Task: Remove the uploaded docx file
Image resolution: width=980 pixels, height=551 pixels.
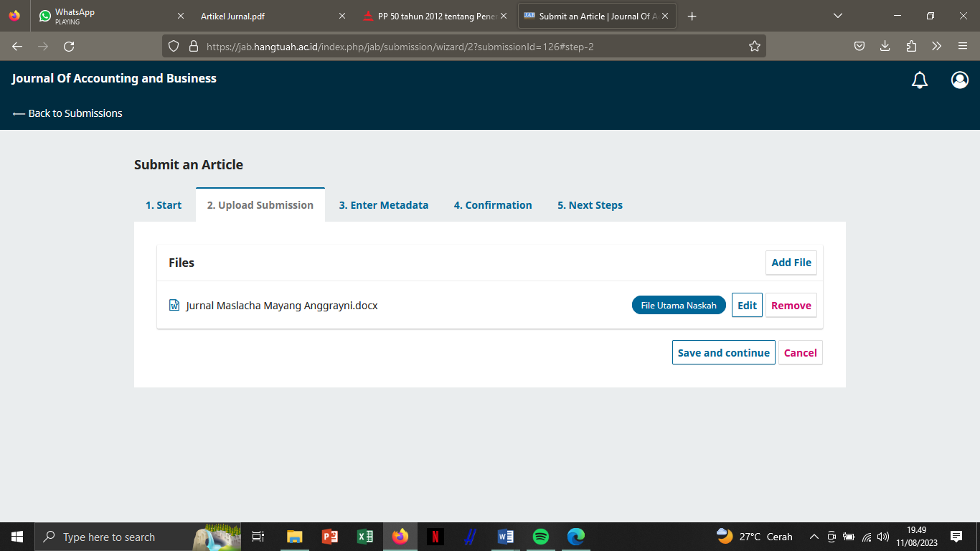Action: [x=791, y=306]
